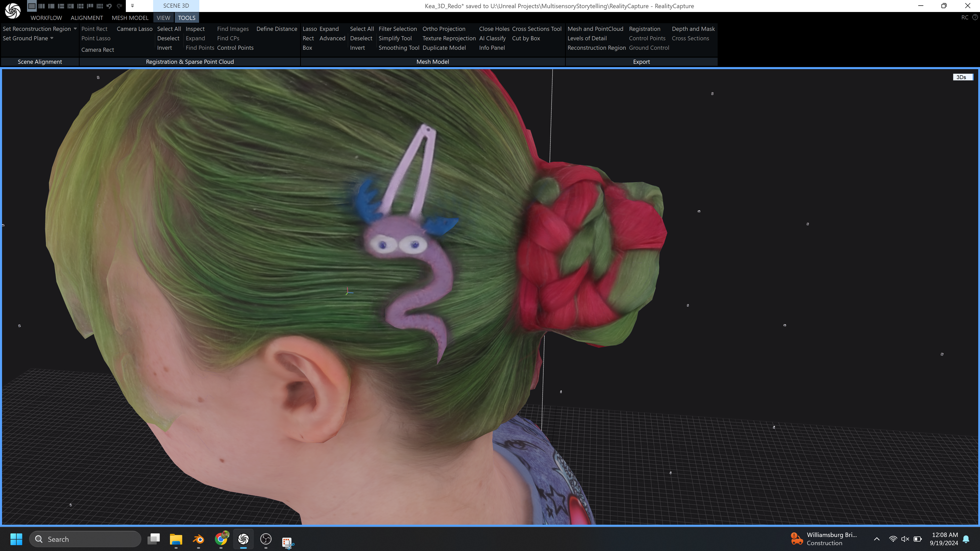Click the 3Ds view mode label
The height and width of the screenshot is (551, 980).
(x=962, y=77)
